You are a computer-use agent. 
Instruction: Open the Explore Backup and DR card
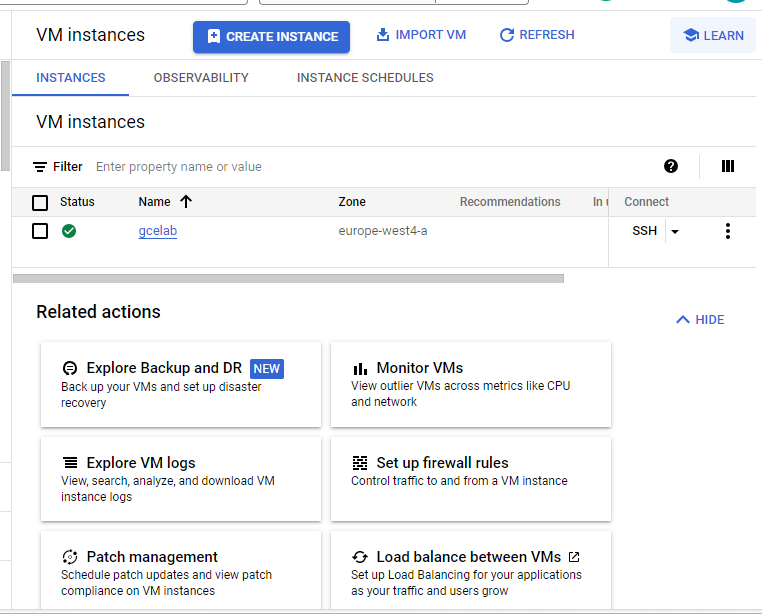(x=181, y=385)
